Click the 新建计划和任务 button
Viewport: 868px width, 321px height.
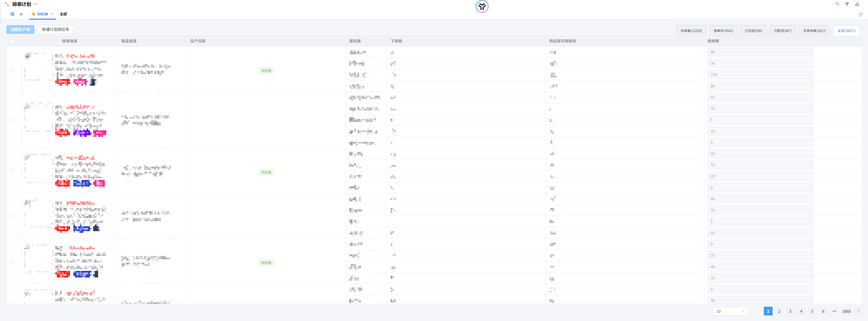56,30
